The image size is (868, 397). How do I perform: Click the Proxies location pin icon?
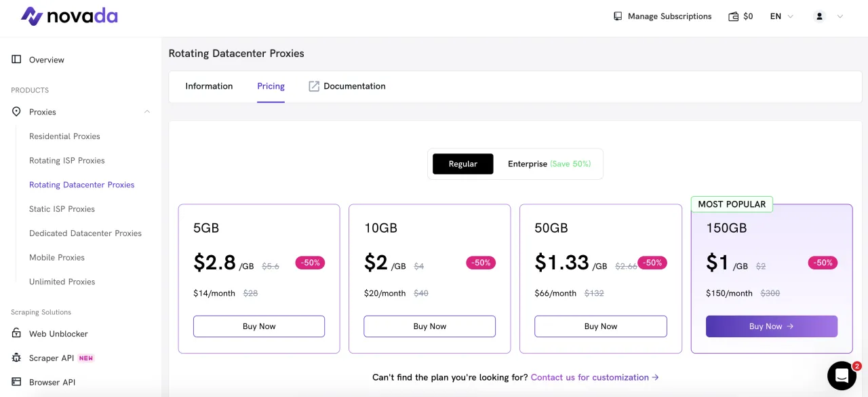tap(17, 112)
